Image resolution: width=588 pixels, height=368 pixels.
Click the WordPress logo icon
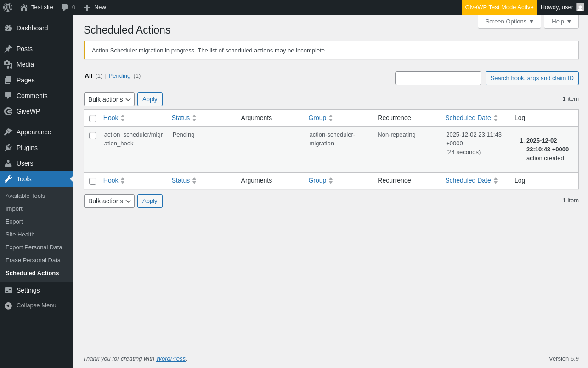8,7
